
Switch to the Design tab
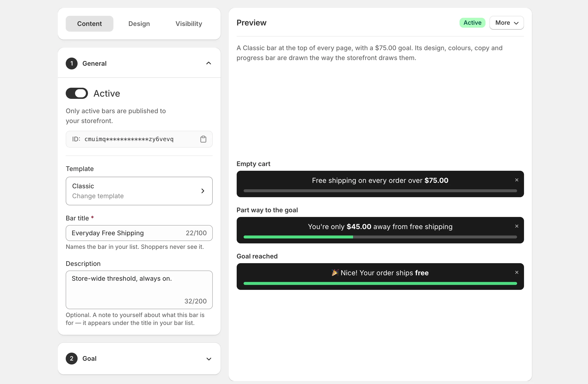click(139, 24)
